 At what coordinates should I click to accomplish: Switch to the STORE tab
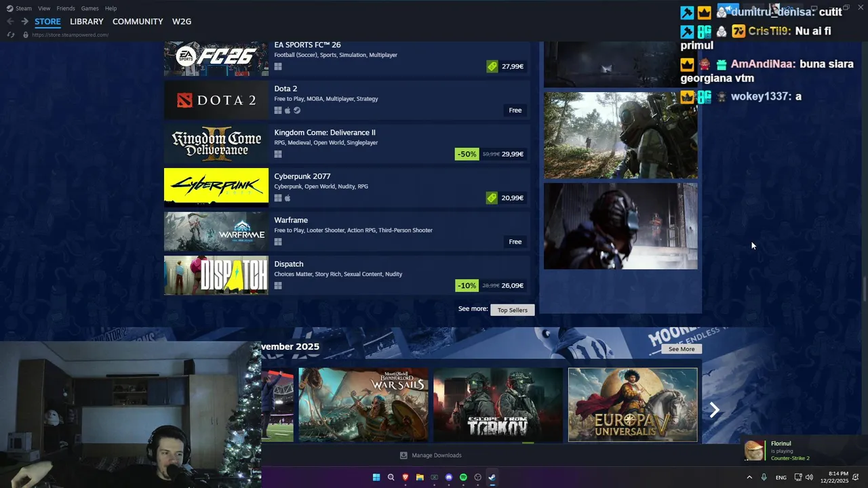(x=47, y=22)
